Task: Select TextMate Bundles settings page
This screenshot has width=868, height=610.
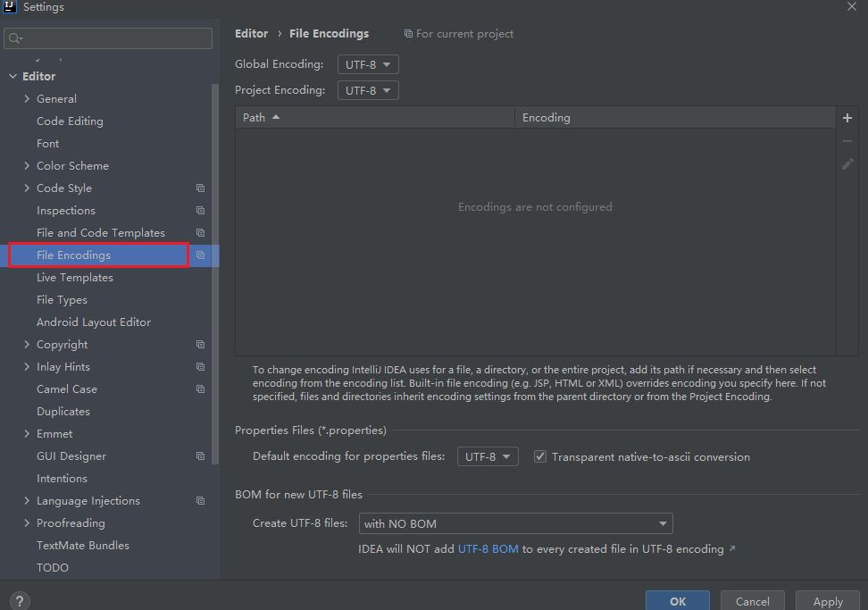Action: (83, 545)
